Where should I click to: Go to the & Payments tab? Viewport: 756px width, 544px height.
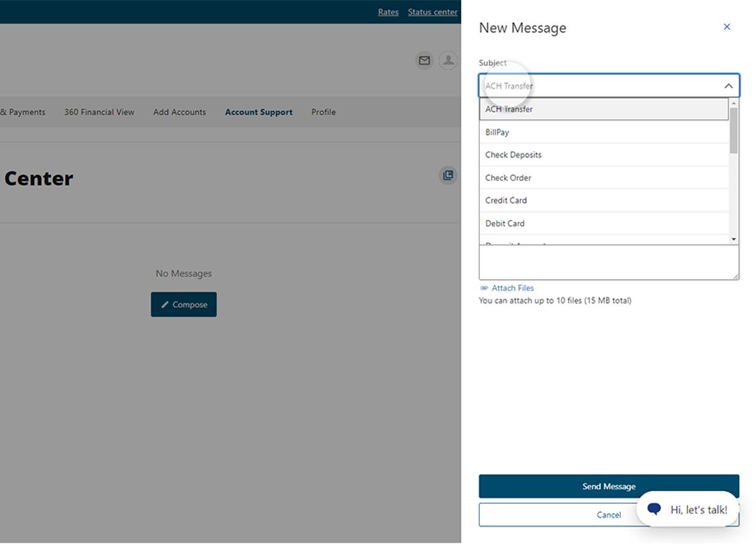[x=23, y=112]
